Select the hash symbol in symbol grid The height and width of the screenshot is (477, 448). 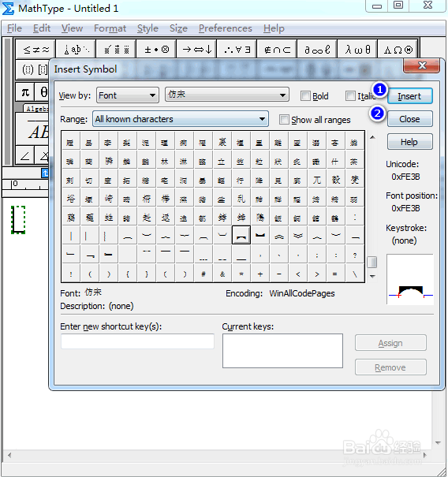coord(203,274)
